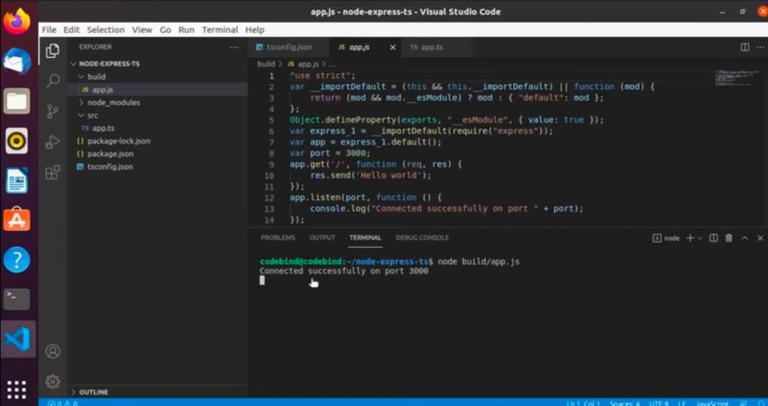Maximize the terminal panel with chevron up

(x=744, y=238)
